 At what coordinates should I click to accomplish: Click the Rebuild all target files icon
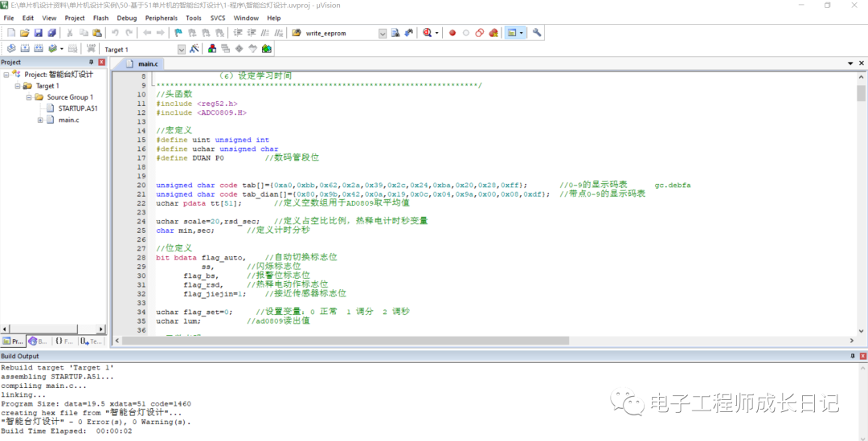point(38,49)
